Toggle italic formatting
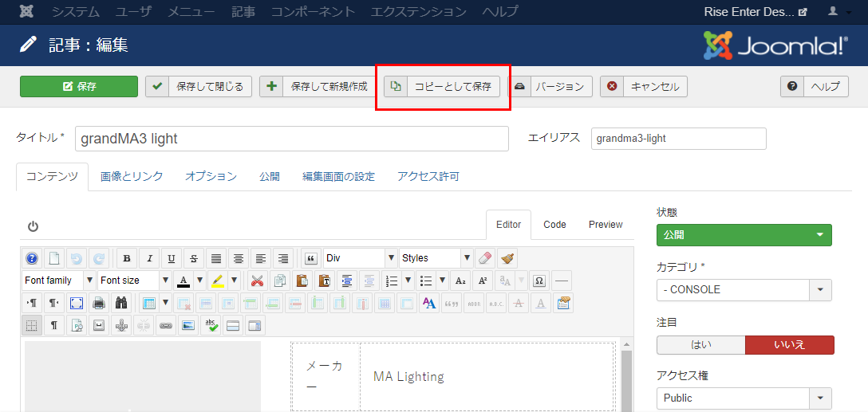 click(x=149, y=258)
